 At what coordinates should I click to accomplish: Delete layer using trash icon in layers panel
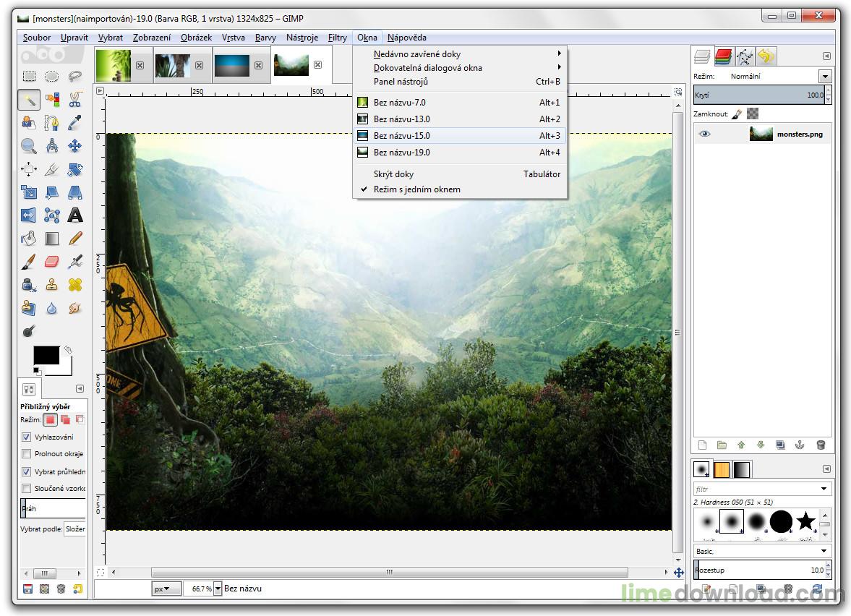tap(820, 445)
